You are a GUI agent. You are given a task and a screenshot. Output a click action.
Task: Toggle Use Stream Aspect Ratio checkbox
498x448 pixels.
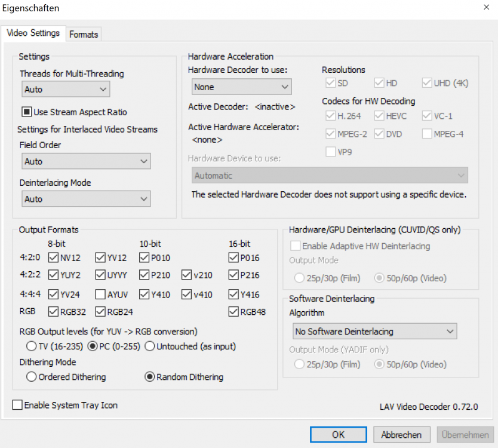27,112
